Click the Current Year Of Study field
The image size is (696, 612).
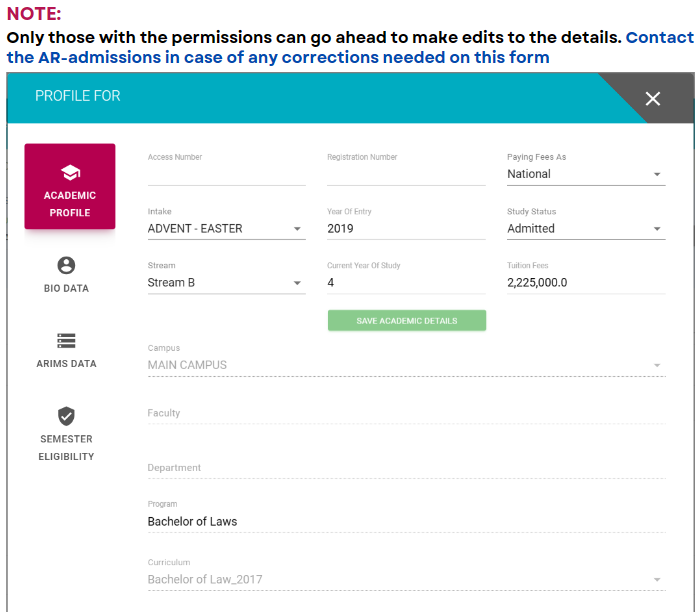(406, 283)
